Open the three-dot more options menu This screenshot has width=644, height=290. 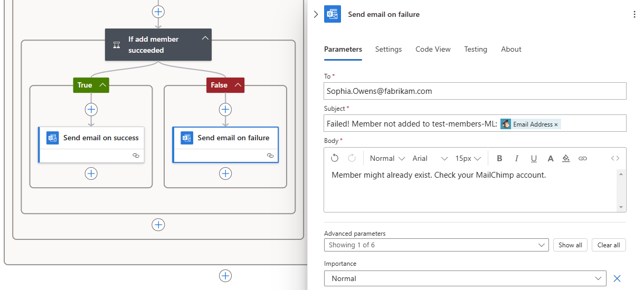pyautogui.click(x=634, y=15)
